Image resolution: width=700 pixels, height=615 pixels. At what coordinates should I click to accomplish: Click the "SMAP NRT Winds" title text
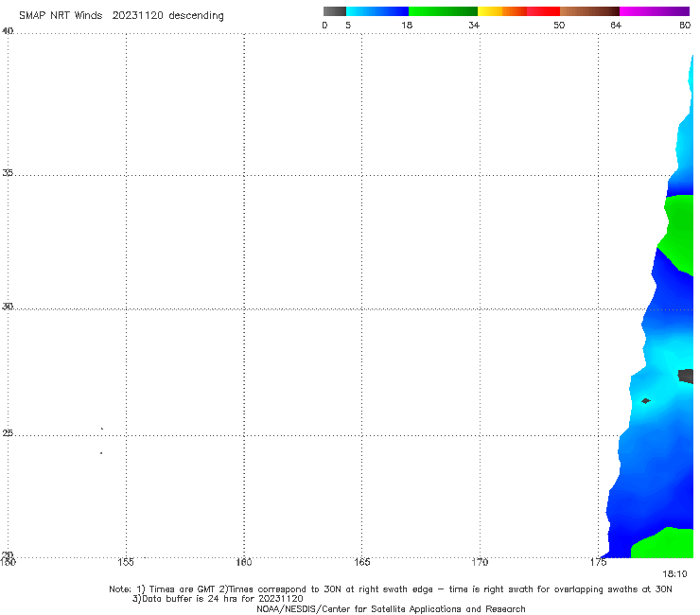[x=61, y=15]
